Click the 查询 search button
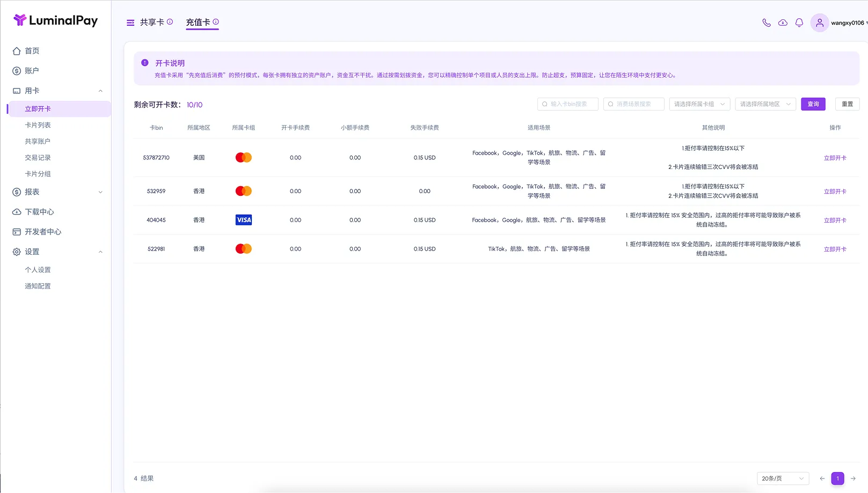Viewport: 868px width, 493px height. (x=813, y=104)
